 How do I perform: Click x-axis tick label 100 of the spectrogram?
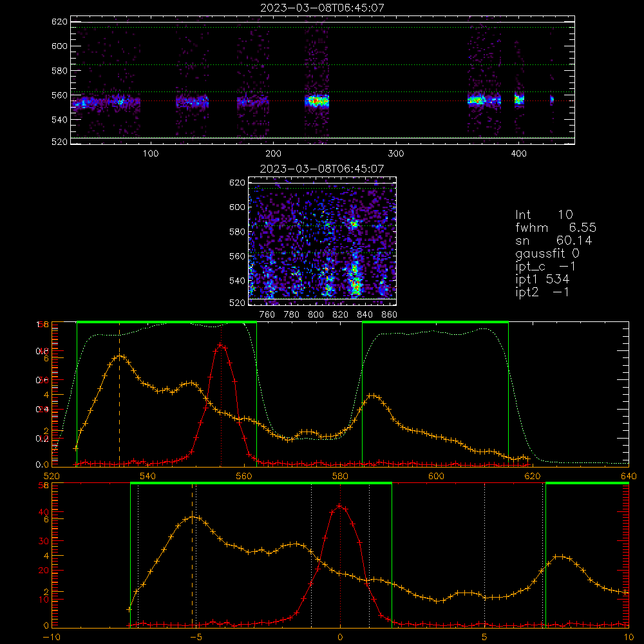(151, 154)
